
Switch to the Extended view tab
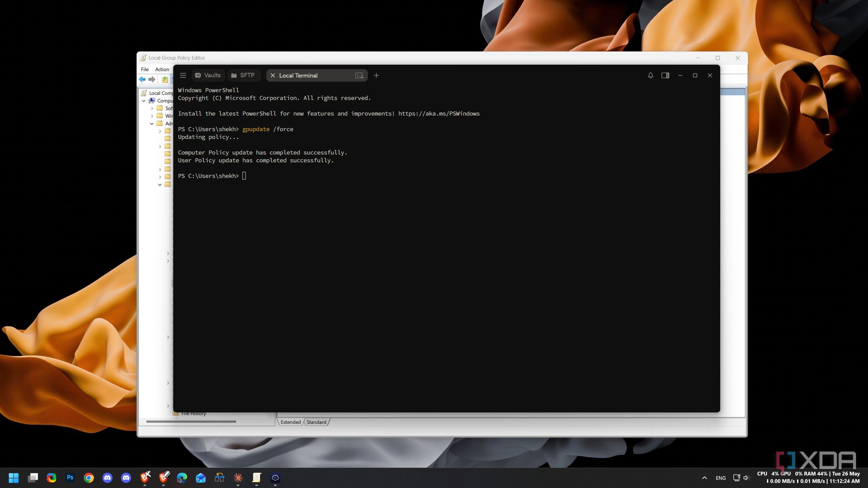click(291, 422)
